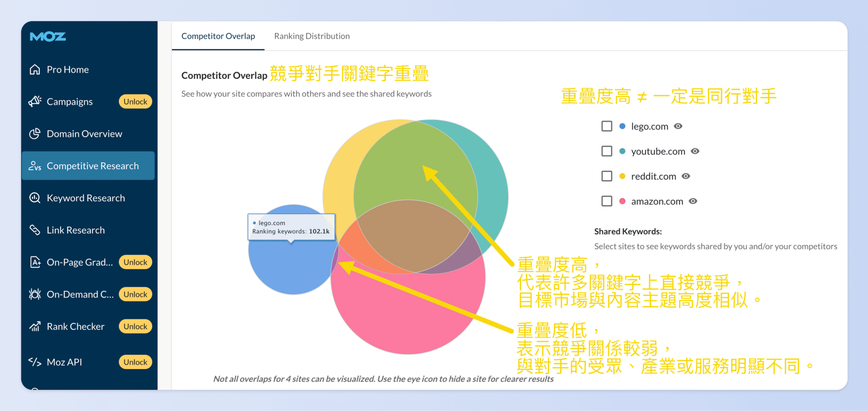Open the Rank Checker tool
This screenshot has height=411, width=868.
(75, 326)
